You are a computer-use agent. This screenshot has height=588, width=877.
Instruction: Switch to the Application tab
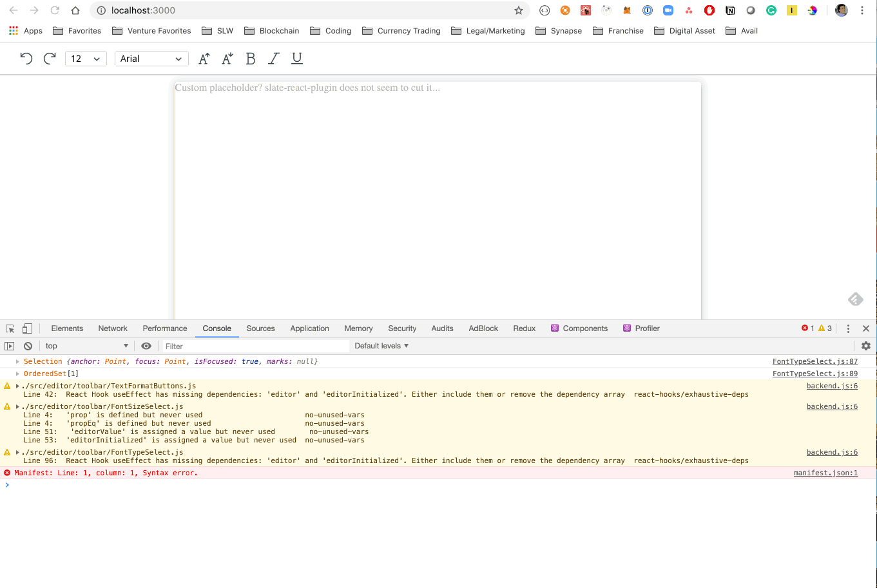click(x=309, y=328)
